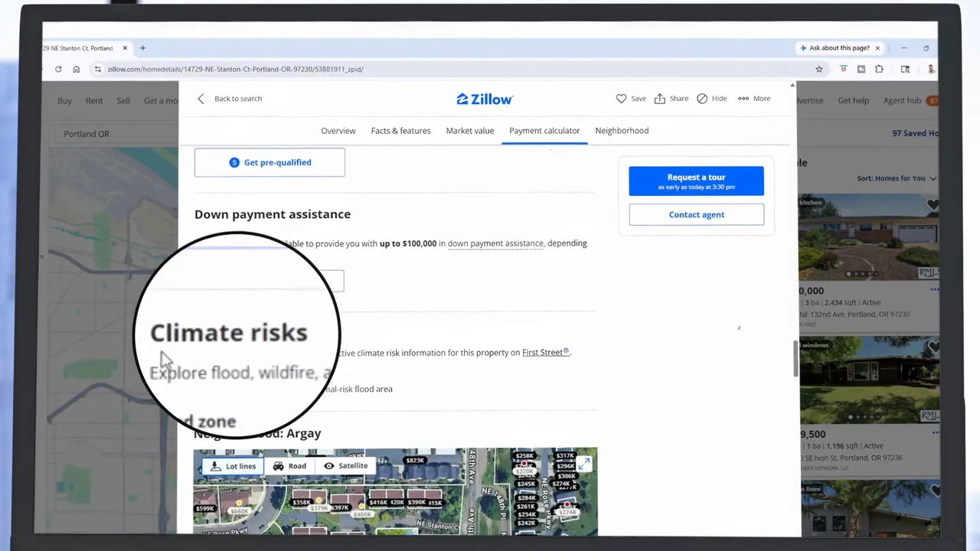This screenshot has height=551, width=980.
Task: Click the Rent nav item
Action: coord(94,101)
